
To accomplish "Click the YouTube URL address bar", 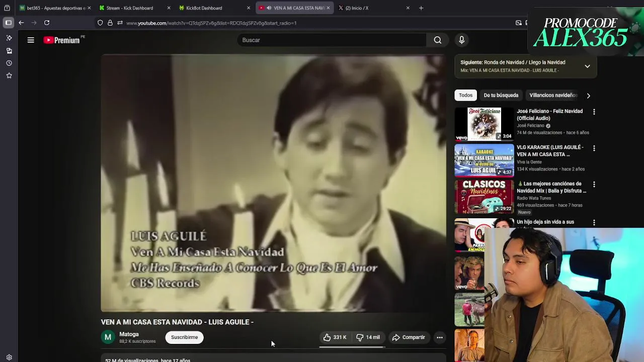I will (x=211, y=23).
